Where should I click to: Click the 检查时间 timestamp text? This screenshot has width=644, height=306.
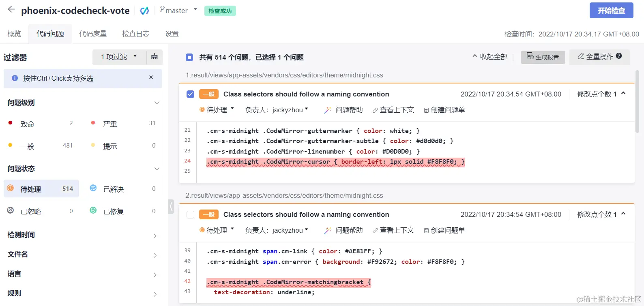[x=571, y=34]
